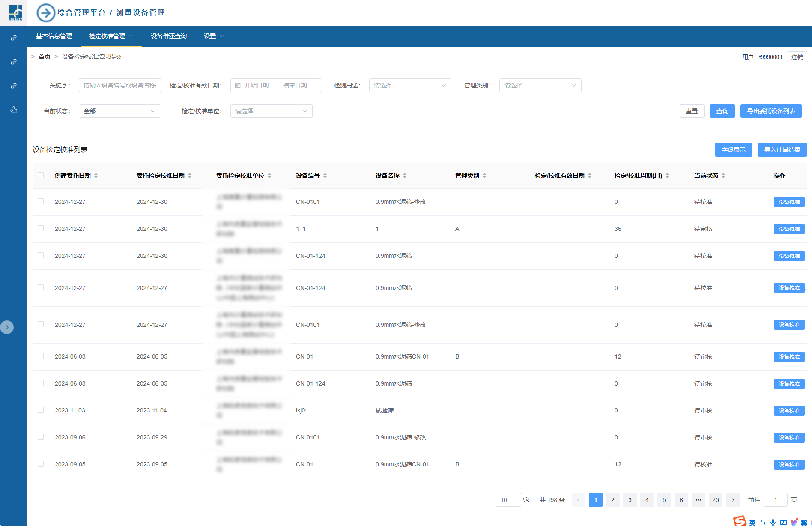Switch to 设备借还查询 tab

(169, 36)
